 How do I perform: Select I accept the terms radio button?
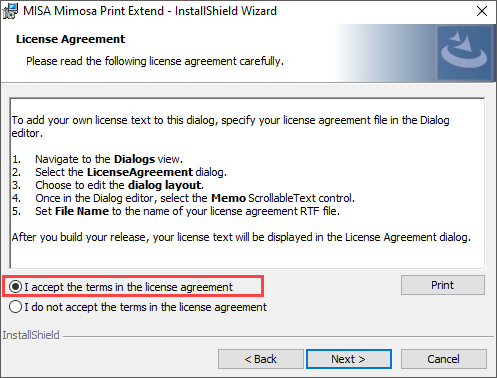pyautogui.click(x=16, y=287)
